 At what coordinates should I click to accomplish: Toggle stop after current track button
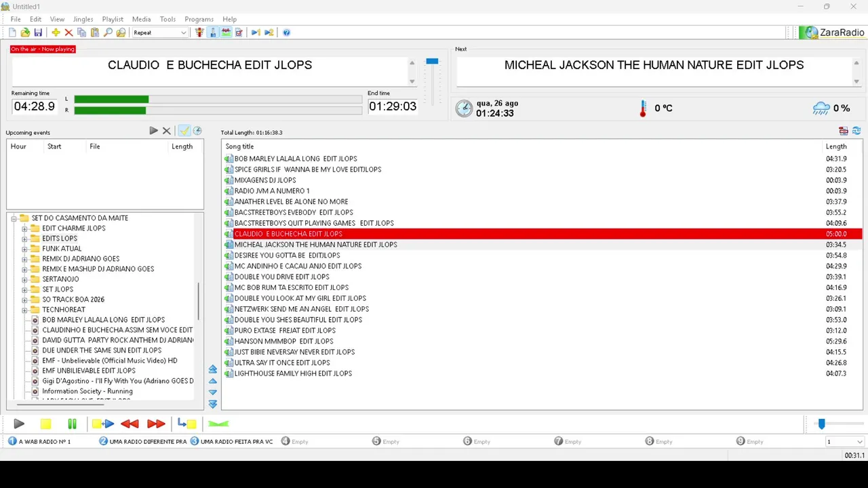[186, 424]
